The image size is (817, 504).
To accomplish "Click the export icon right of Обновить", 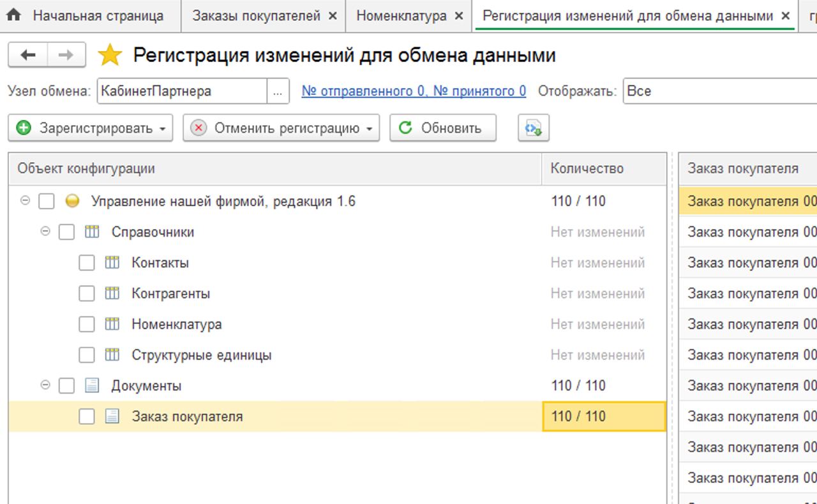I will (x=533, y=128).
